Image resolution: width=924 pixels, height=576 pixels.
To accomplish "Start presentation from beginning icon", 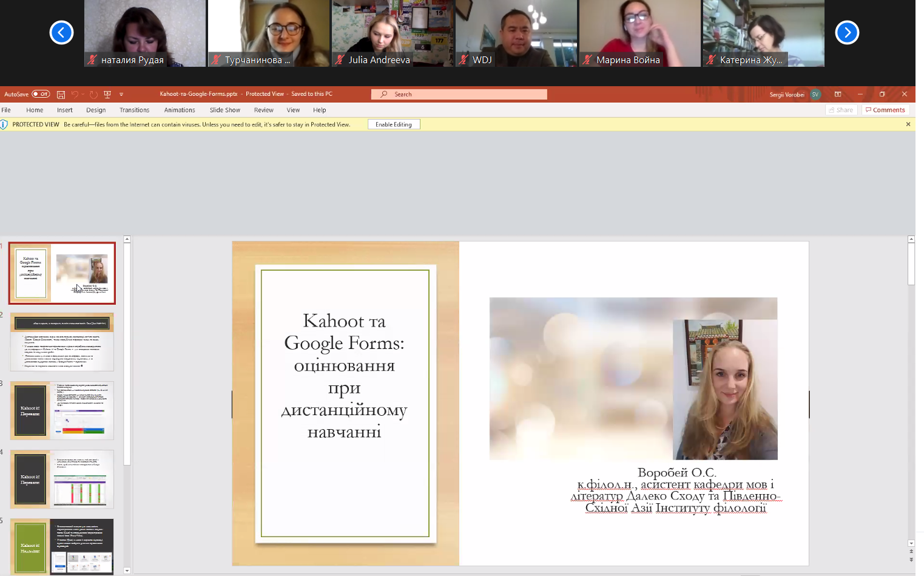I will pyautogui.click(x=107, y=94).
